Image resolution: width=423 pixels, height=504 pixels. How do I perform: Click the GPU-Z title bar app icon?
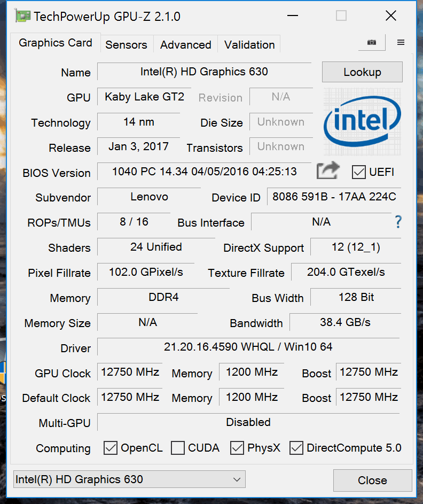[x=23, y=17]
